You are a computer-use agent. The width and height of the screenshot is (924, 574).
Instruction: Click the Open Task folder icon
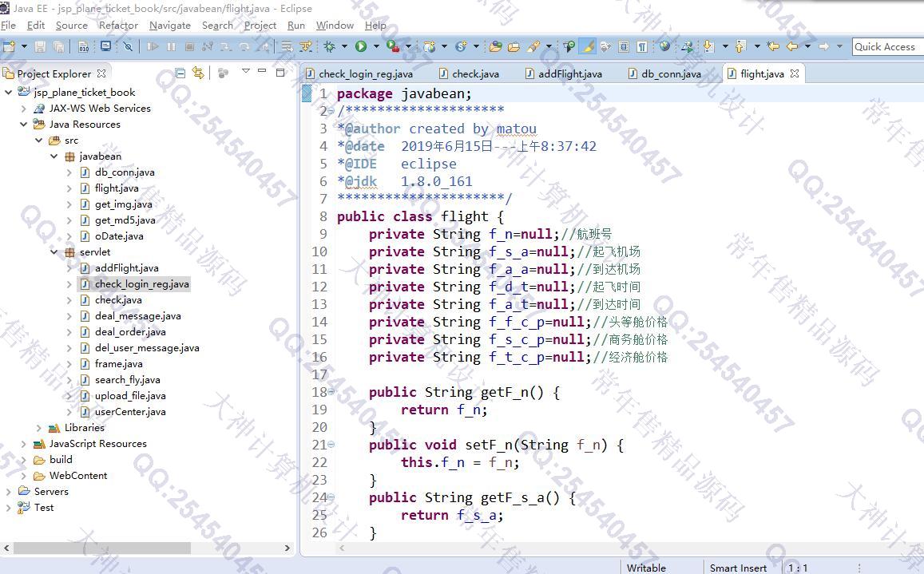point(514,46)
